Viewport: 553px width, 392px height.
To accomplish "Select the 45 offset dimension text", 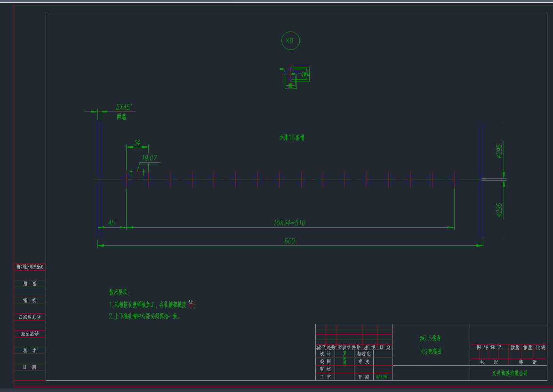I will (x=112, y=223).
